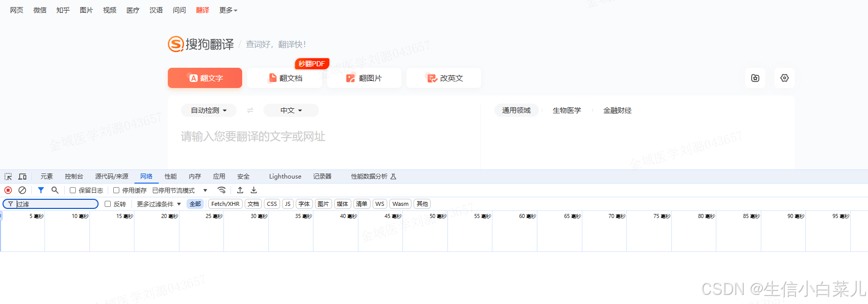Filter requests by 文档 type
Screen dimensions: 868x304
click(x=253, y=204)
